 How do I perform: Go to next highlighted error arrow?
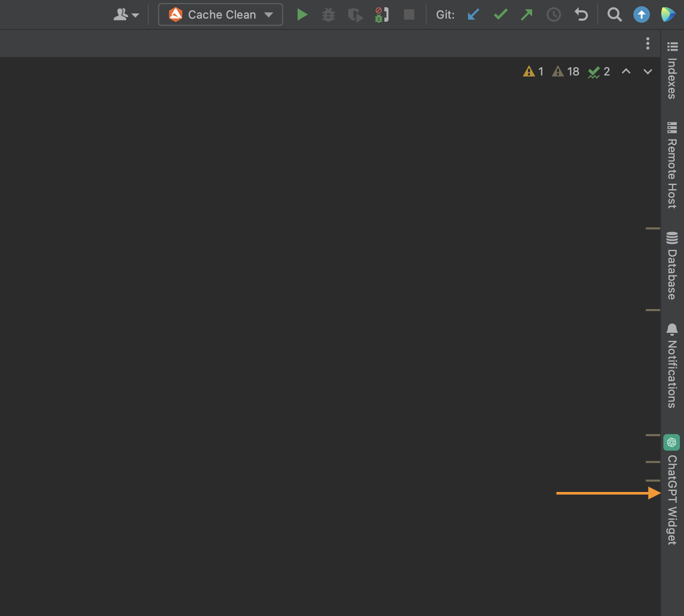[648, 71]
